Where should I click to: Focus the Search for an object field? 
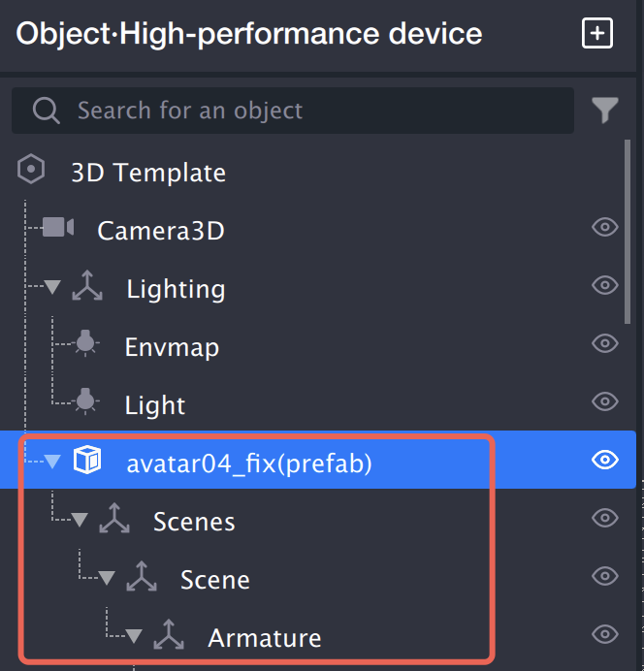coord(291,111)
